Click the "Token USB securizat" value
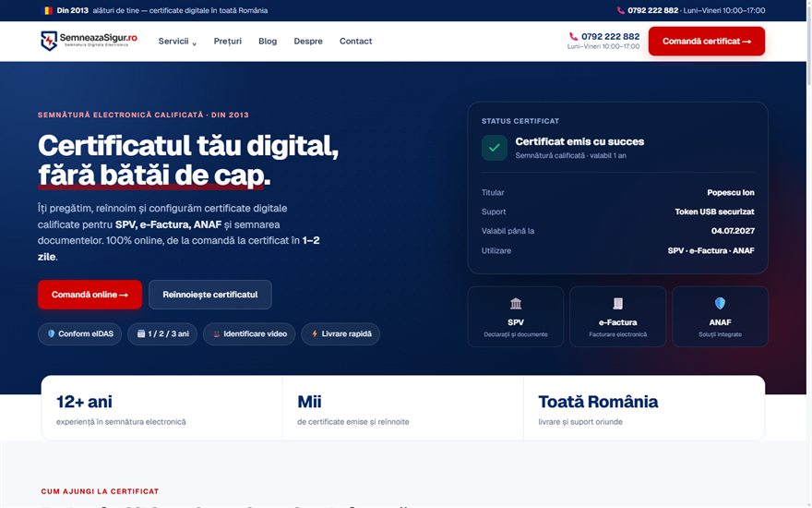This screenshot has height=508, width=812. [x=714, y=212]
